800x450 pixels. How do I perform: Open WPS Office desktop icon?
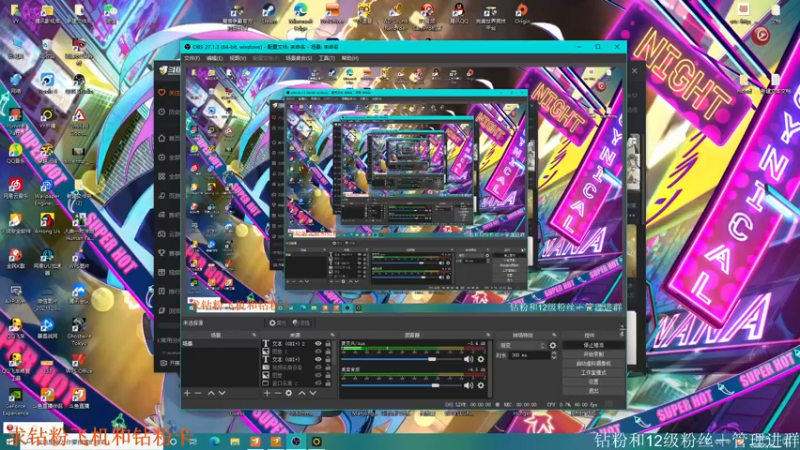tap(79, 364)
